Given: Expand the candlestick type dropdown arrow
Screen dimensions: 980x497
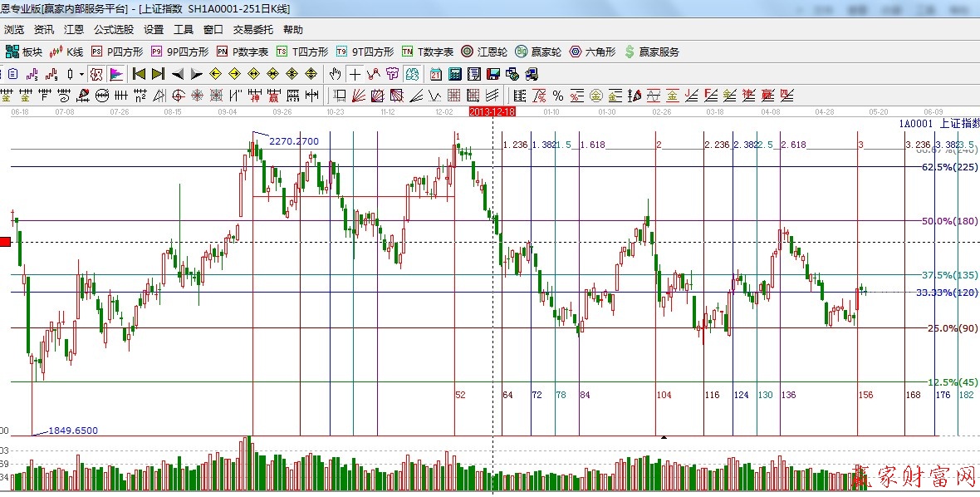Looking at the screenshot, I should tap(81, 74).
